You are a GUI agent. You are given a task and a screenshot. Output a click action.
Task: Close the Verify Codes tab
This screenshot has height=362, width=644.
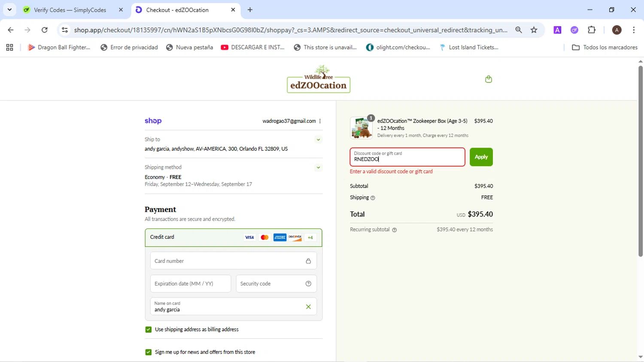[x=121, y=10]
